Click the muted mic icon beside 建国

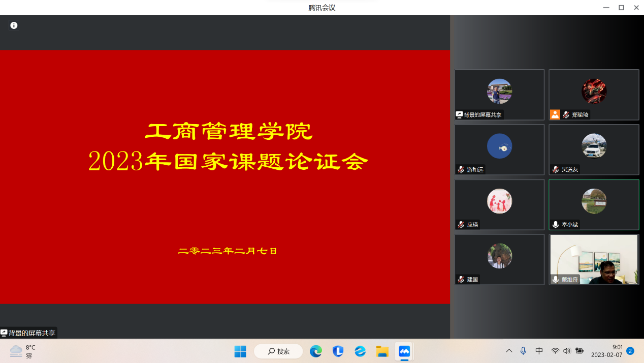tap(461, 280)
